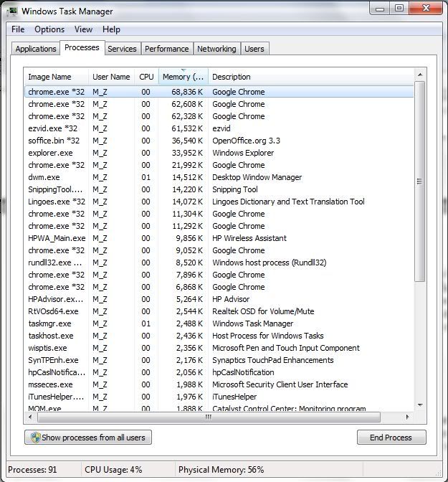This screenshot has width=448, height=482.
Task: Open the View menu
Action: click(x=83, y=29)
